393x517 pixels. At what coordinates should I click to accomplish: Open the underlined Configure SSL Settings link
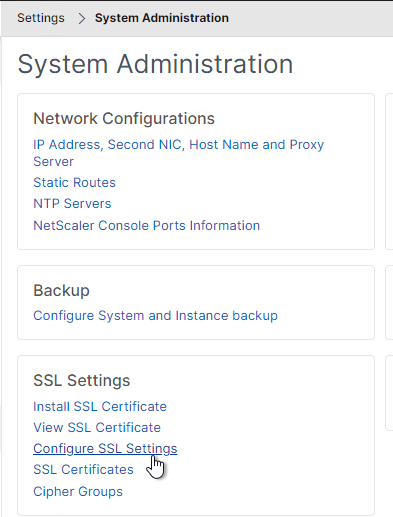pos(105,449)
